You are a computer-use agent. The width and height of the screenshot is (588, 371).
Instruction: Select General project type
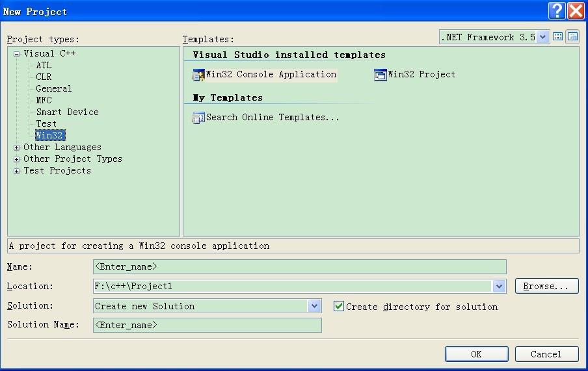click(53, 89)
